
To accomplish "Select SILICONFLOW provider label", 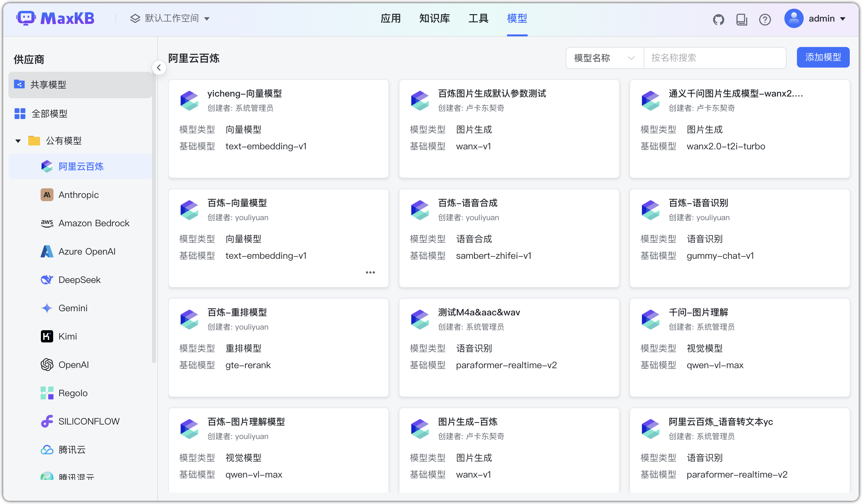I will tap(89, 421).
